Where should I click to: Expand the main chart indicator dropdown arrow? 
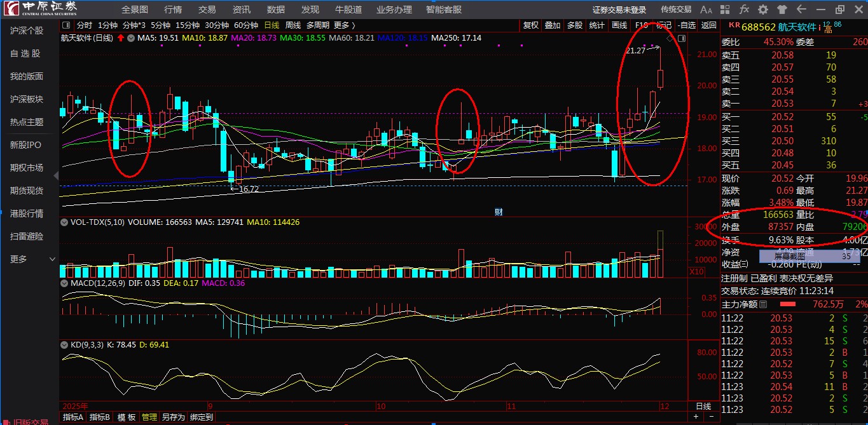[x=131, y=38]
